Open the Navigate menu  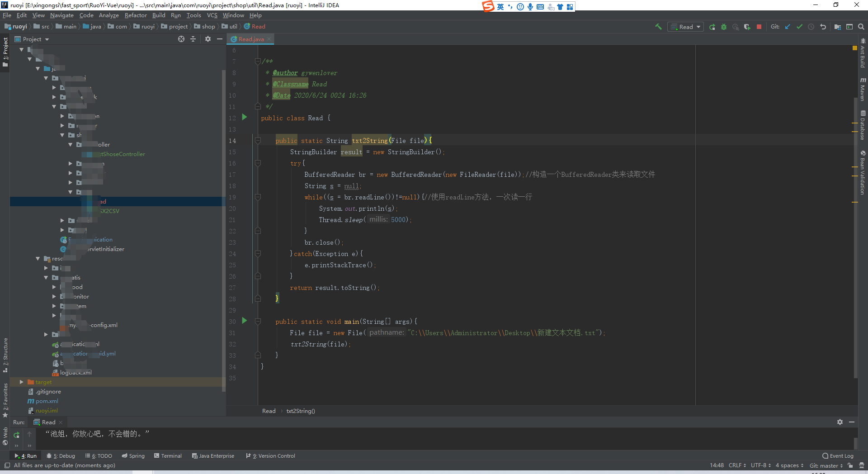(61, 15)
